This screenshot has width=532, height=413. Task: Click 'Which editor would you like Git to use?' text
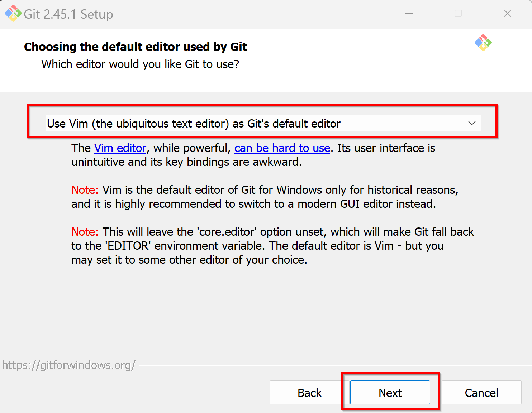[140, 64]
